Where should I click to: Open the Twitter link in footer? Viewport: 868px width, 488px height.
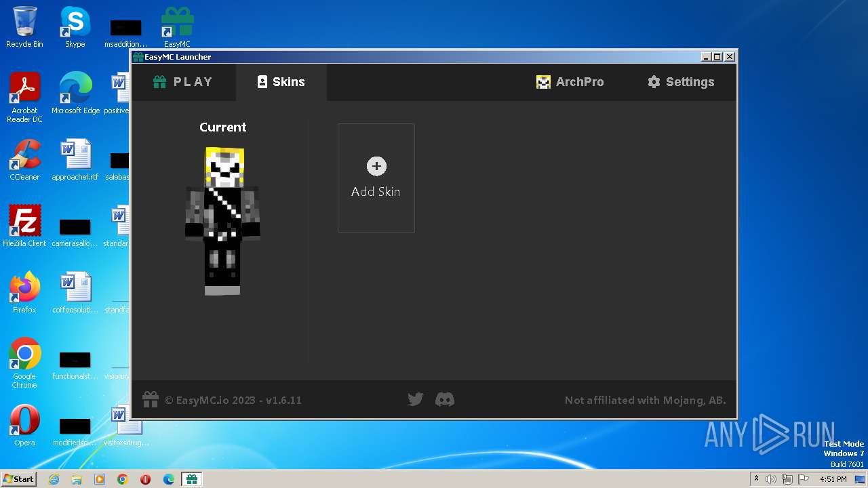(415, 400)
